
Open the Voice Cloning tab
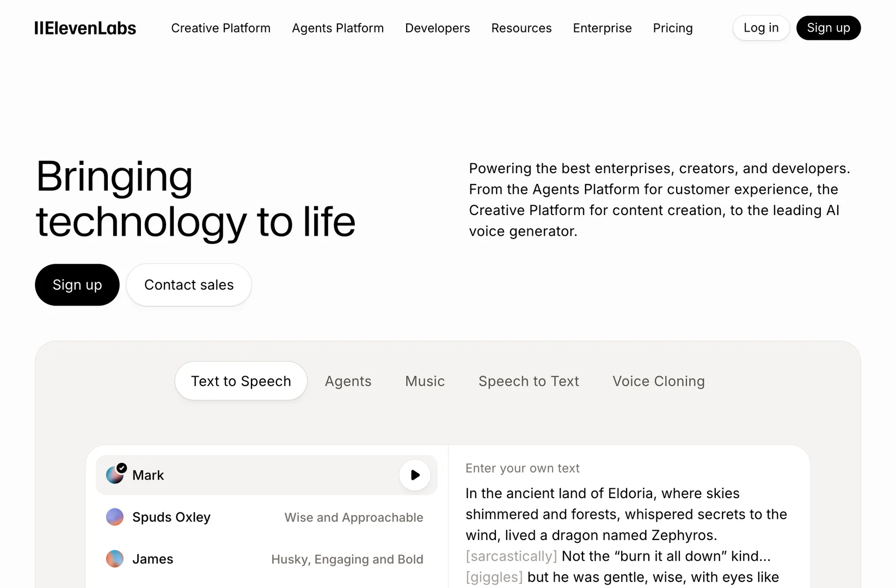(x=658, y=381)
